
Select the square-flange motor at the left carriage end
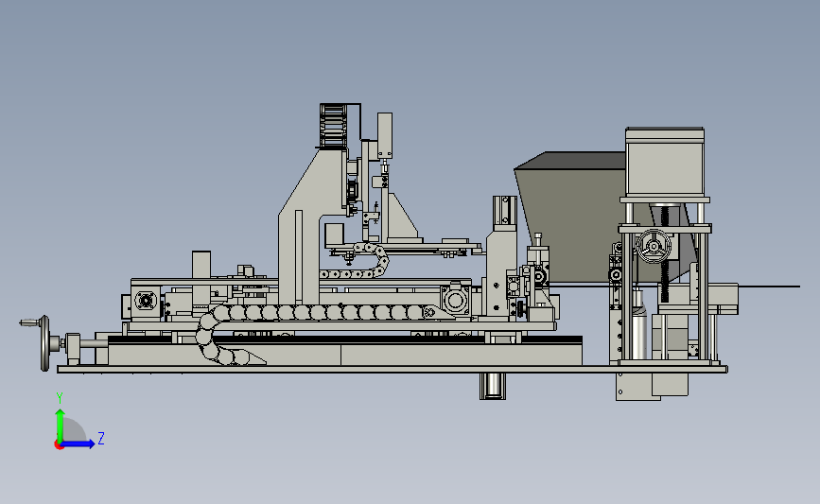(x=146, y=301)
